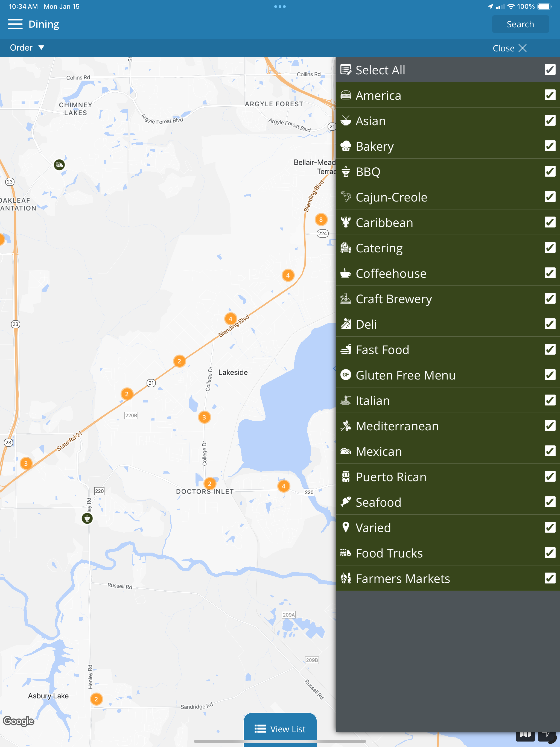Click the Fast Food icon

346,349
